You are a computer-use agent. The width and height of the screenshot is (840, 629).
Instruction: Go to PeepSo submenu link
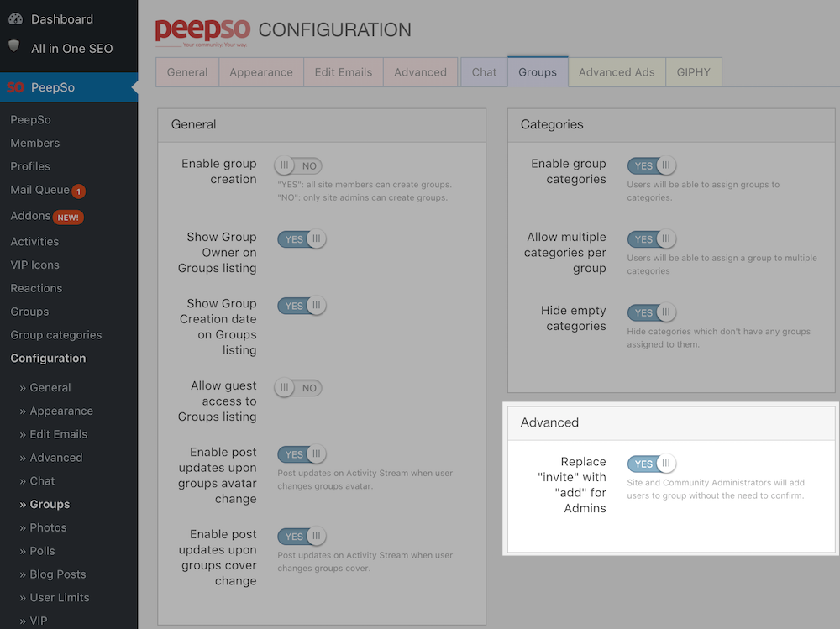click(30, 119)
